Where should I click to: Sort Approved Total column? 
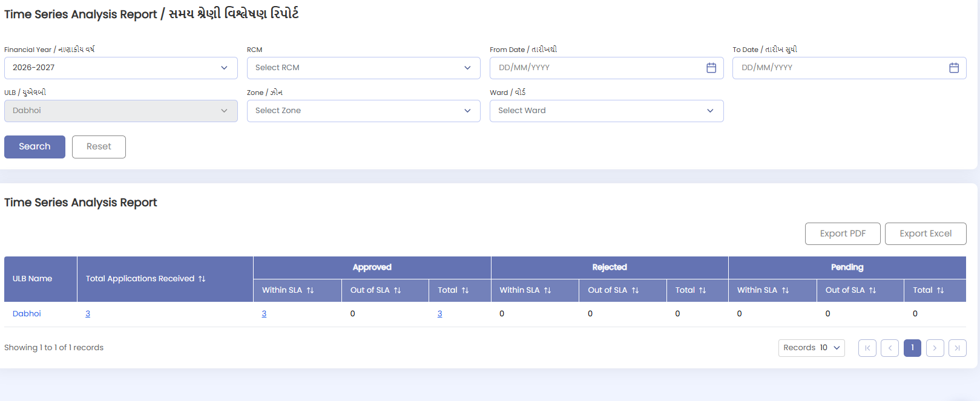click(x=465, y=290)
